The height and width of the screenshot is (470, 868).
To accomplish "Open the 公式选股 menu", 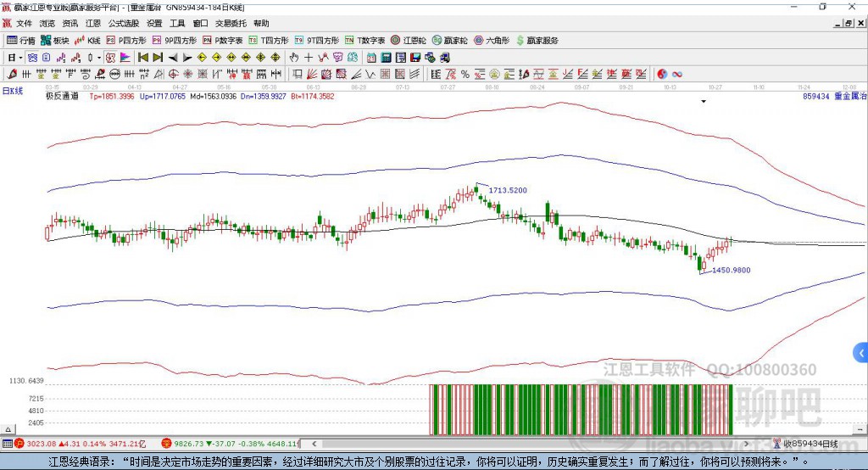I will click(x=122, y=24).
